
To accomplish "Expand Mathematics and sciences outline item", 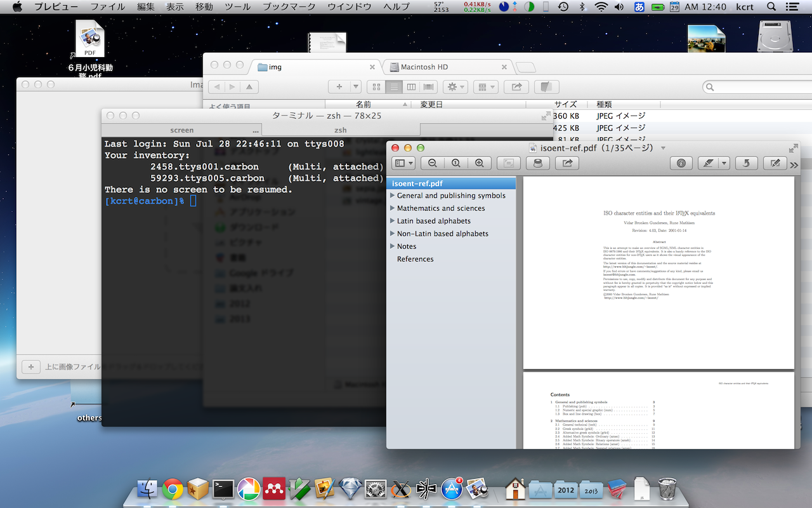I will tap(393, 208).
